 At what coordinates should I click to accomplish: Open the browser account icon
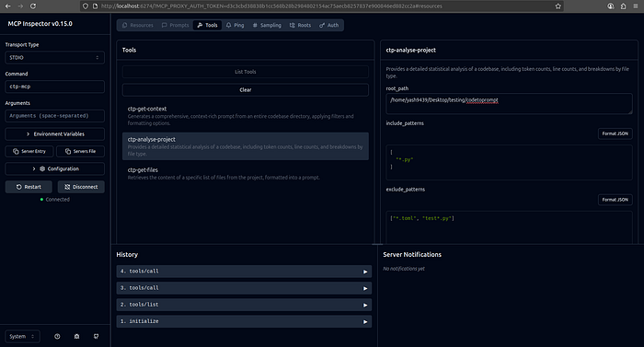pyautogui.click(x=611, y=6)
